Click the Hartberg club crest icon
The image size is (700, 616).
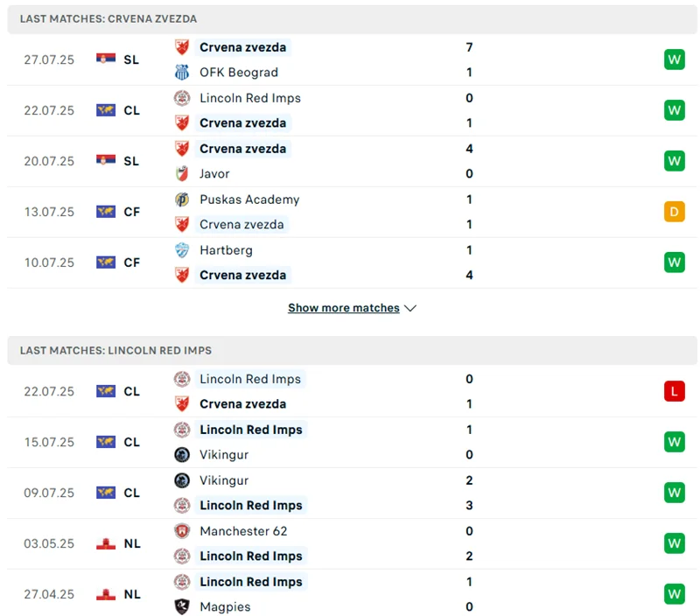click(x=182, y=250)
